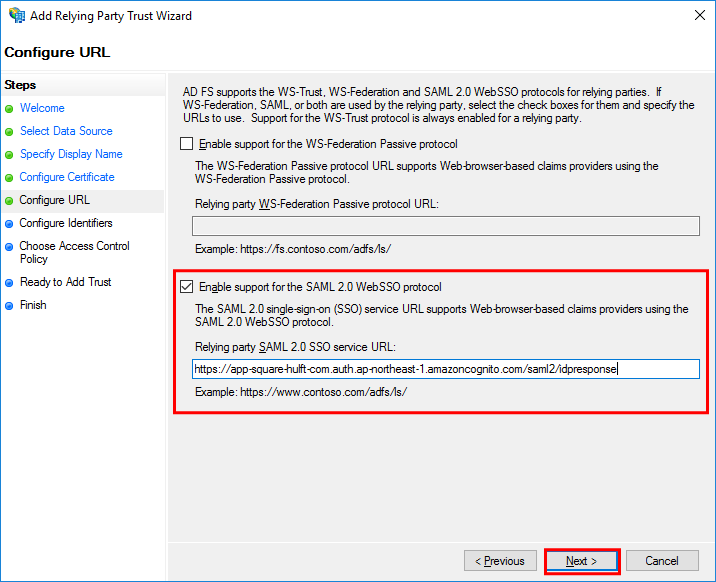This screenshot has height=582, width=716.
Task: Cancel the wizard
Action: pos(662,561)
